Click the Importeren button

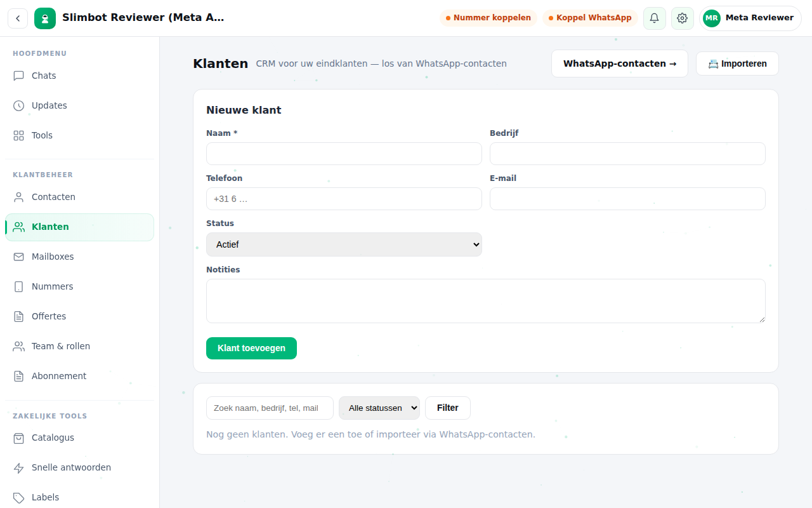737,63
